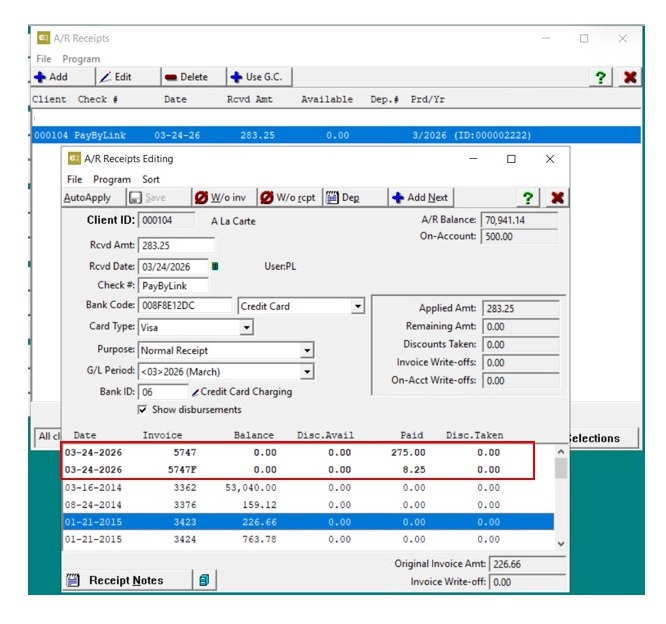Select invoice 5747 row

tap(308, 453)
